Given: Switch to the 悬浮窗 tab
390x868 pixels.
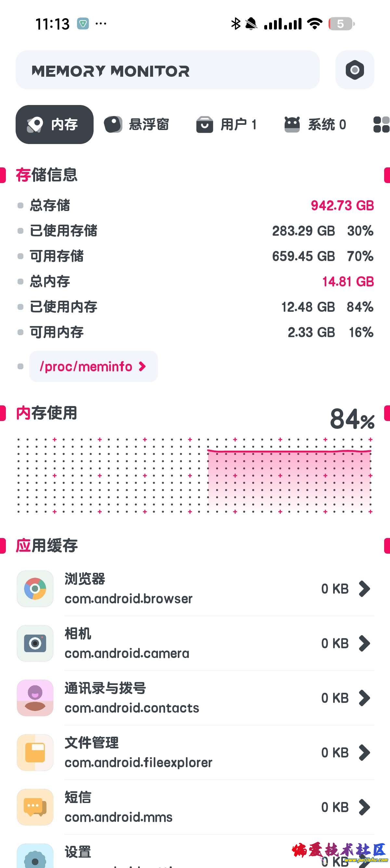Looking at the screenshot, I should coord(137,125).
